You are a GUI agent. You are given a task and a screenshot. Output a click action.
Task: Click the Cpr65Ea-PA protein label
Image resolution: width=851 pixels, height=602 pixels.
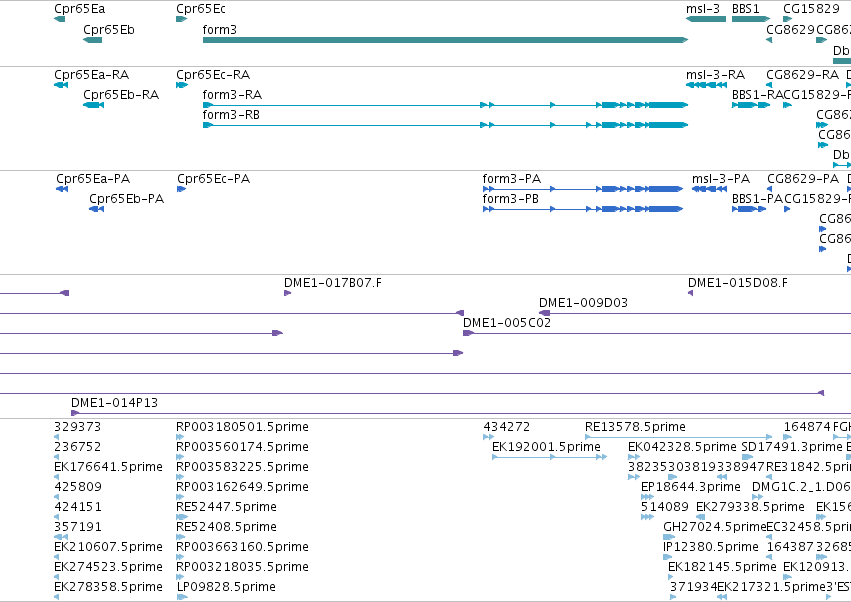(93, 179)
